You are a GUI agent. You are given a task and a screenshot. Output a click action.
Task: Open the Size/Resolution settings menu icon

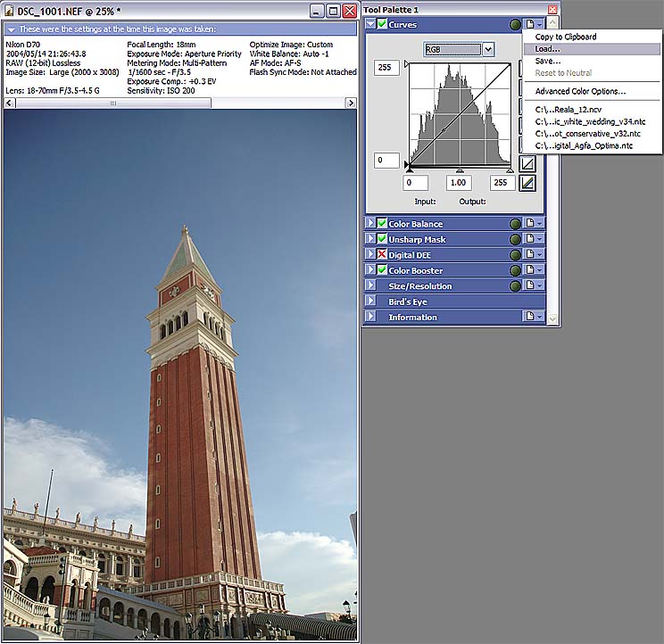(533, 286)
